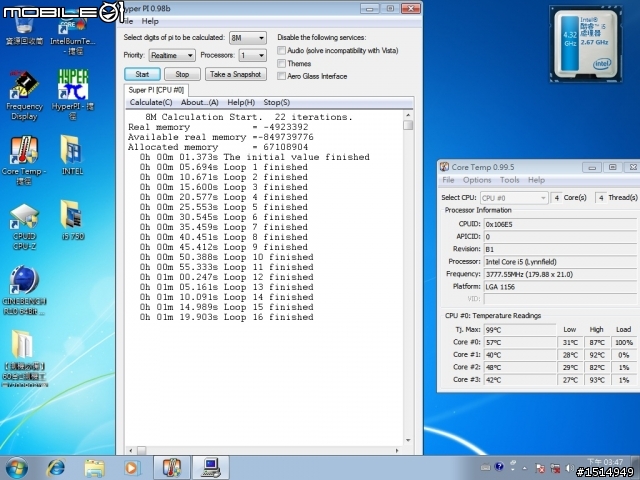Open the Select CPU dropdown in Core Temp
Viewport: 640px width, 480px height.
pyautogui.click(x=513, y=198)
